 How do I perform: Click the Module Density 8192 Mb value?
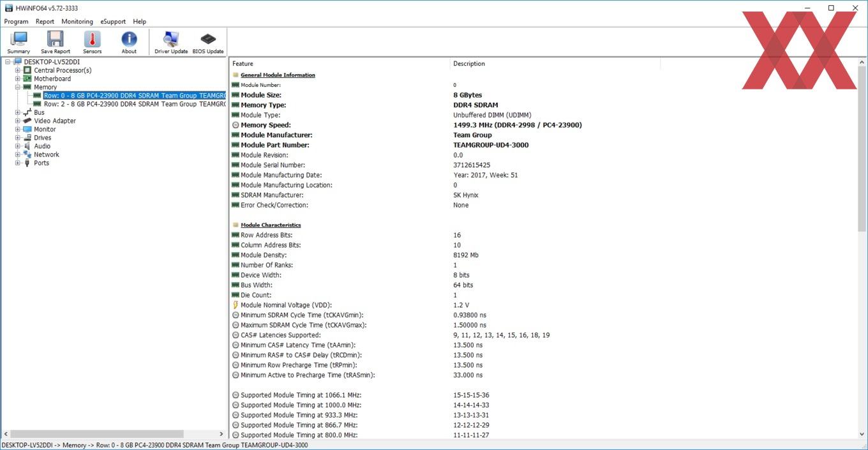point(466,255)
